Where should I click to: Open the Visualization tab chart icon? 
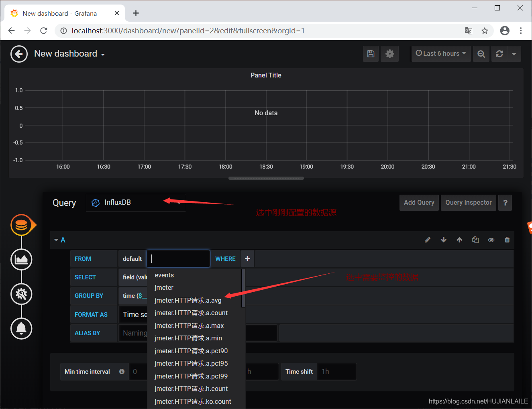tap(21, 259)
